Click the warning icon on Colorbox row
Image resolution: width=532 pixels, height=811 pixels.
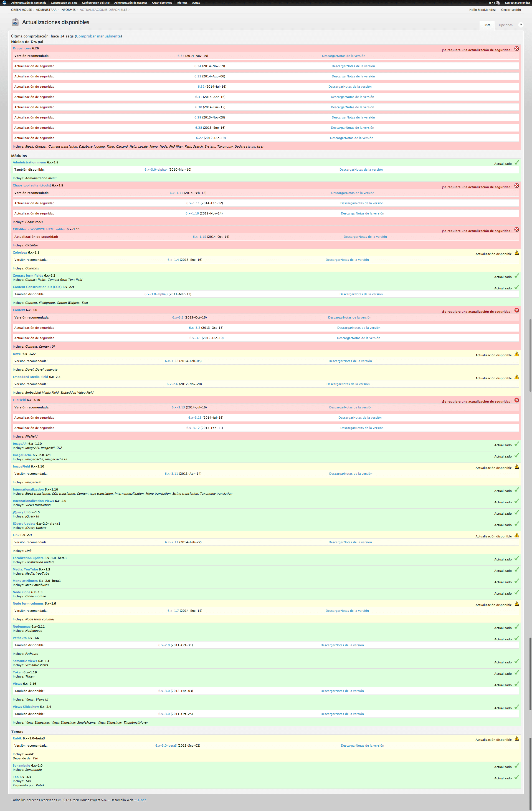pyautogui.click(x=517, y=253)
